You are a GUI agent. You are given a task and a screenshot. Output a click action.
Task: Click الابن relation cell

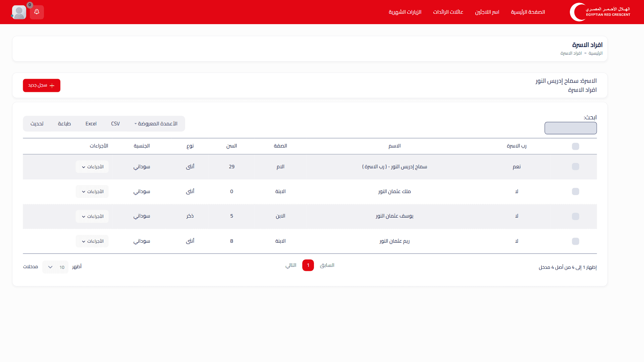click(x=280, y=216)
